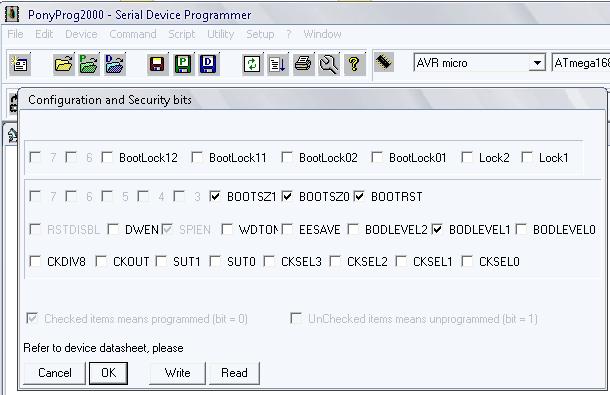Image resolution: width=610 pixels, height=395 pixels.
Task: Open the Setup menu
Action: click(260, 34)
